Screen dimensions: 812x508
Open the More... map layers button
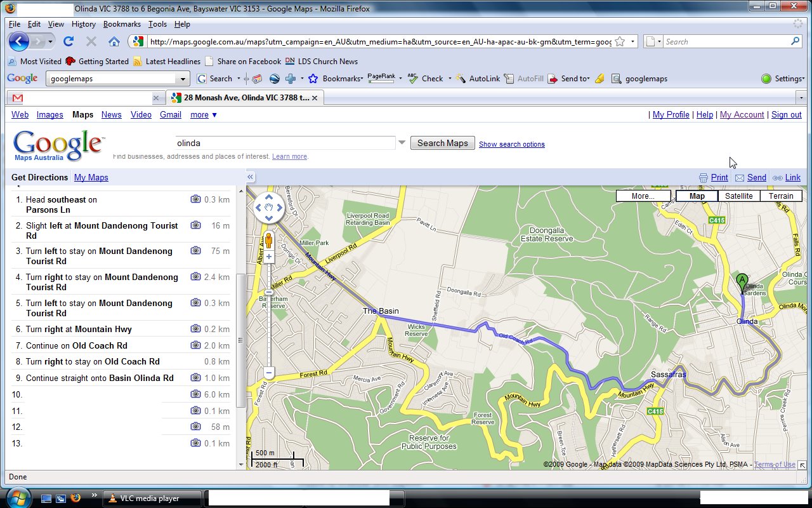(x=643, y=196)
